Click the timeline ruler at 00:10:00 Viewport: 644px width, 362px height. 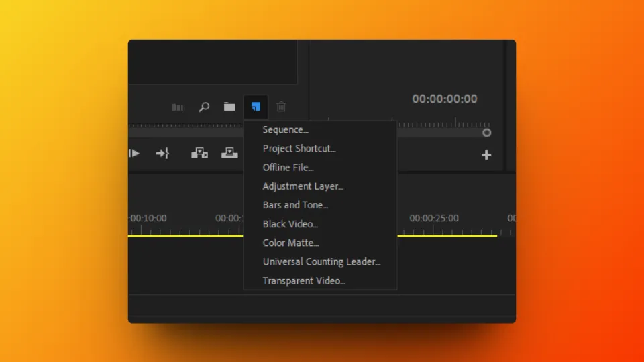[148, 219]
